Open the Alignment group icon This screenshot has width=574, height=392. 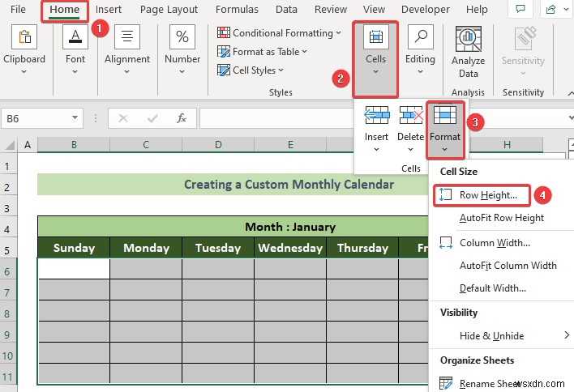pyautogui.click(x=127, y=37)
